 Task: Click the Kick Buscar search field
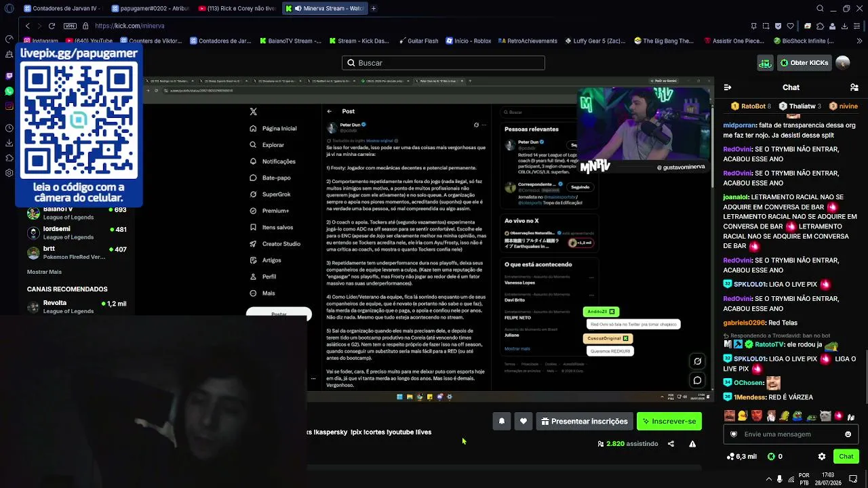443,63
